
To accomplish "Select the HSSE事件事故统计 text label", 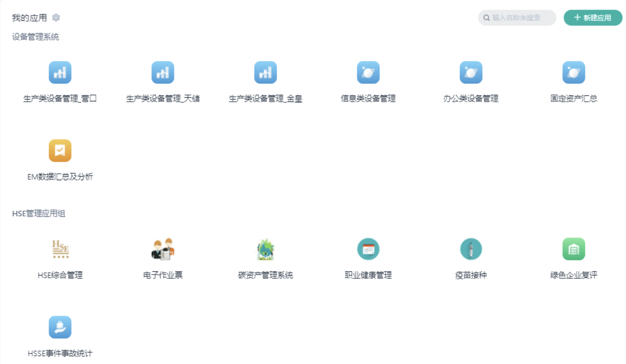I will pyautogui.click(x=60, y=354).
